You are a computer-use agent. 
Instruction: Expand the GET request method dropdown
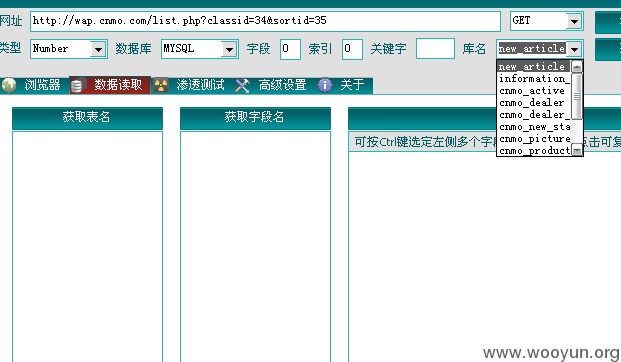click(x=574, y=21)
